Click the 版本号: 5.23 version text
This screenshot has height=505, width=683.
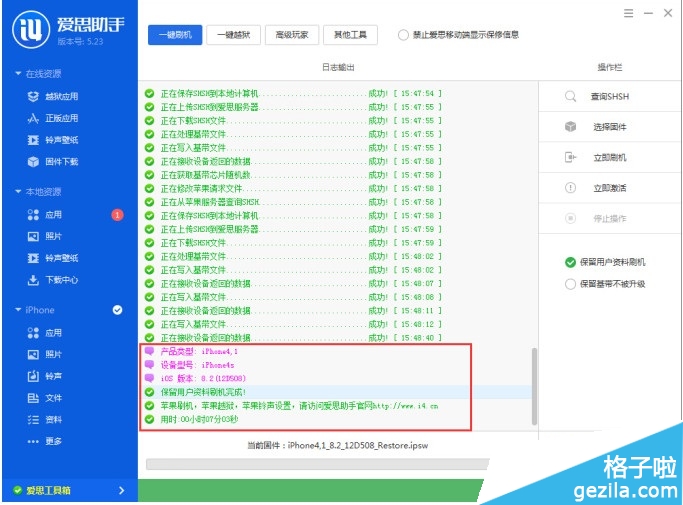click(x=81, y=42)
